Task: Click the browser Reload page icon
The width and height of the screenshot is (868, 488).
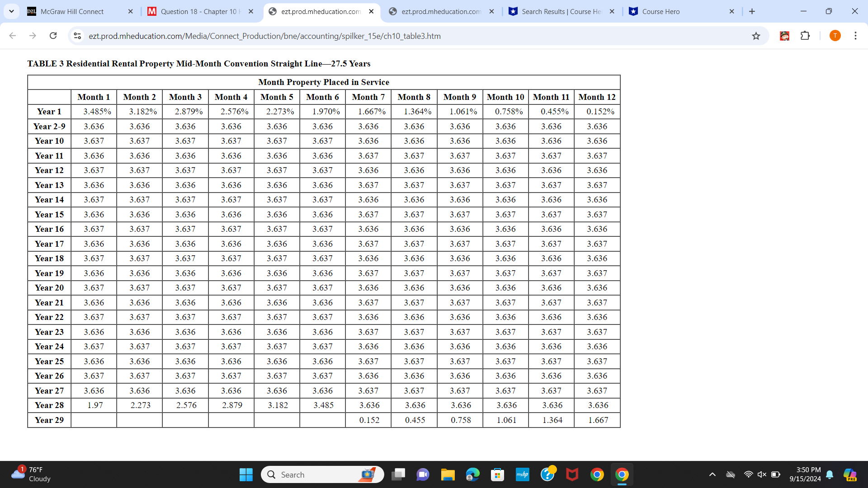Action: tap(53, 36)
